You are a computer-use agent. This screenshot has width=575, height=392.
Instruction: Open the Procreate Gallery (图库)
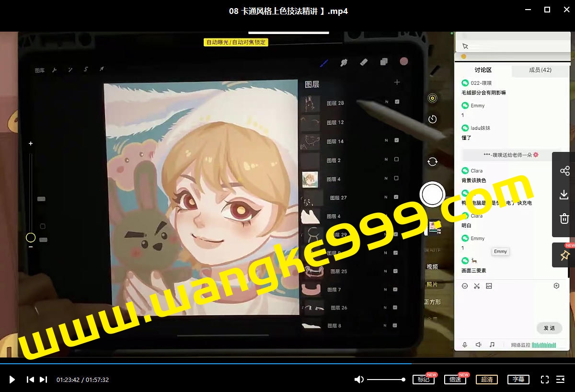pyautogui.click(x=39, y=69)
